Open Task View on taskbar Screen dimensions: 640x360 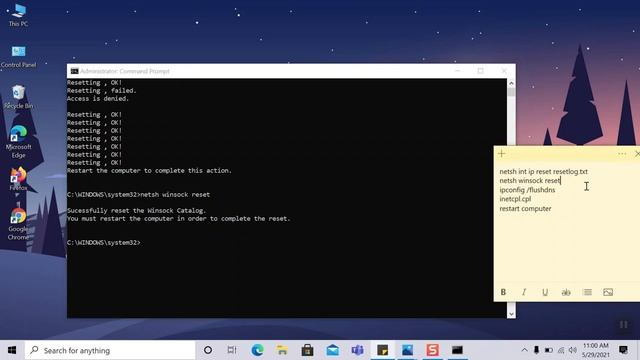pyautogui.click(x=232, y=350)
